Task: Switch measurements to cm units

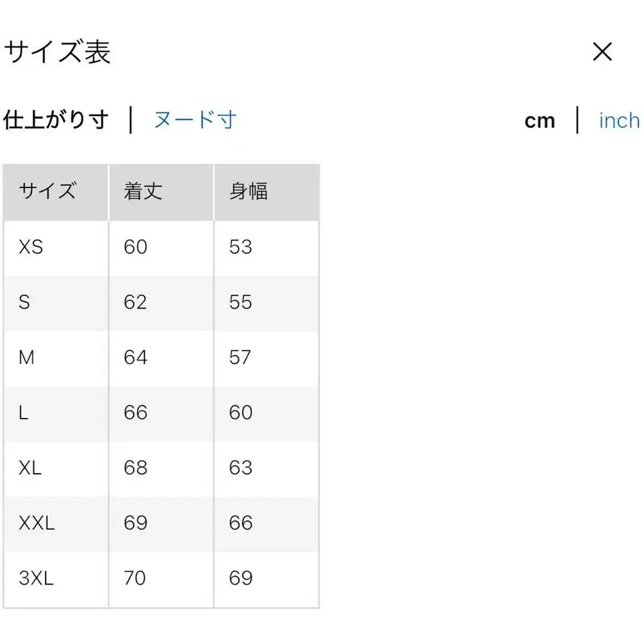Action: tap(540, 120)
